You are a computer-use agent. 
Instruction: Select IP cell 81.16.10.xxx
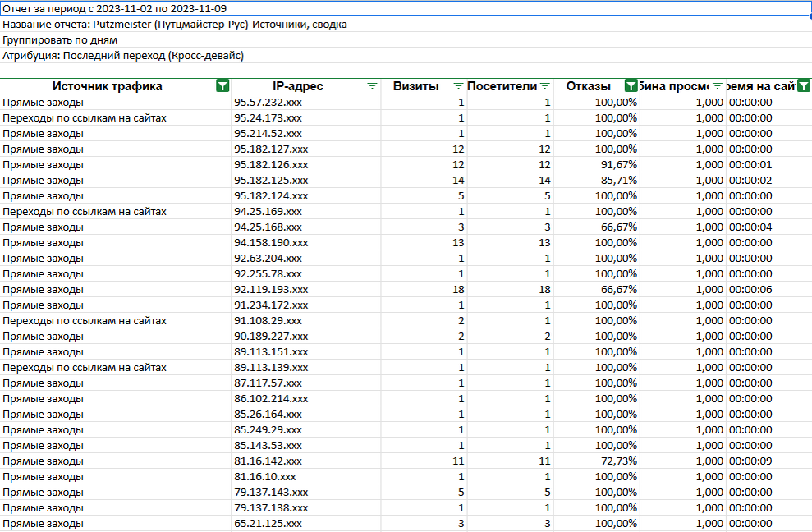point(306,476)
